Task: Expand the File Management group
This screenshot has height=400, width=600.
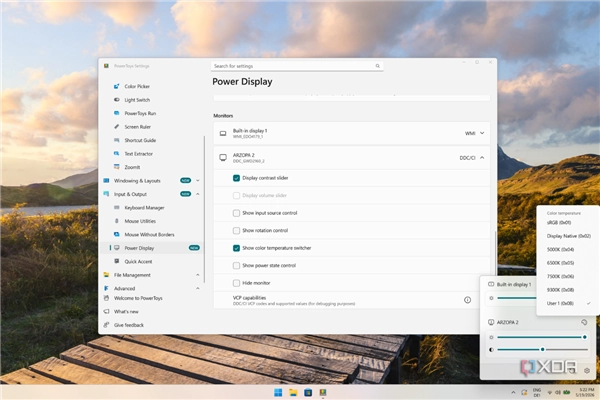Action: pos(197,275)
